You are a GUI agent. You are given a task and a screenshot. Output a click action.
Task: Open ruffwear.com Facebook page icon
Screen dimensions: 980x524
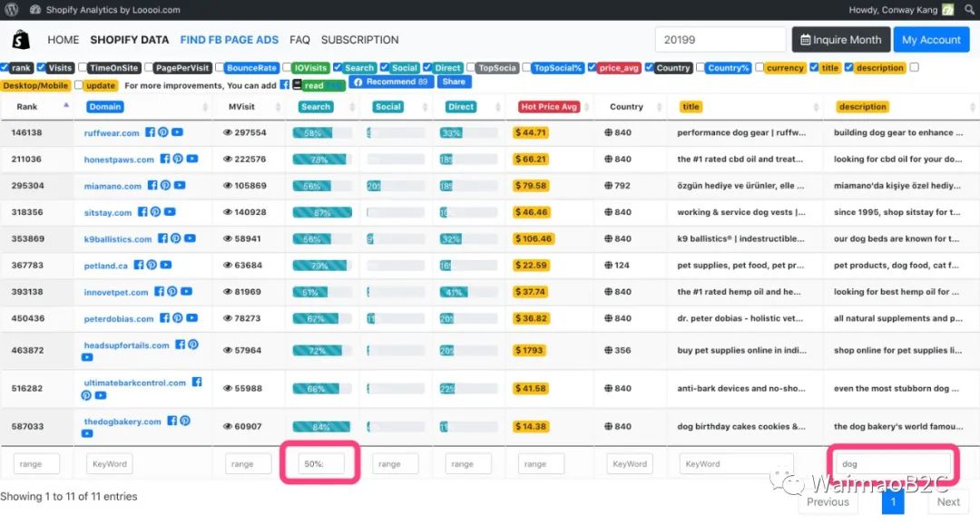click(151, 132)
